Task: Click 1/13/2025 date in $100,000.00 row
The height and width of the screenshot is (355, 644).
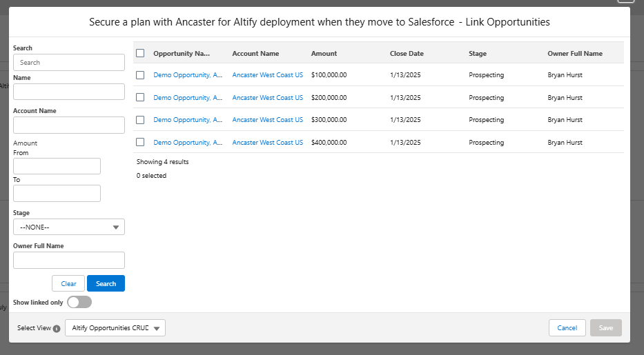Action: tap(405, 75)
